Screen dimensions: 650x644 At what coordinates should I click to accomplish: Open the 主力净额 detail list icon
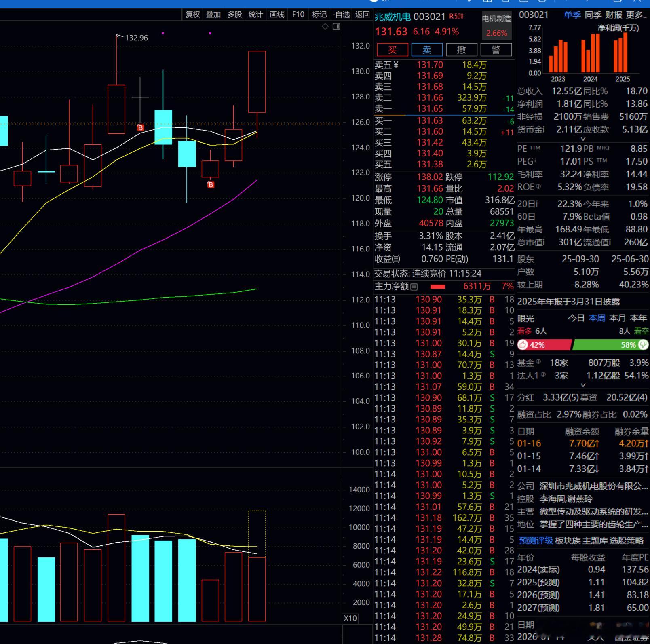click(414, 287)
